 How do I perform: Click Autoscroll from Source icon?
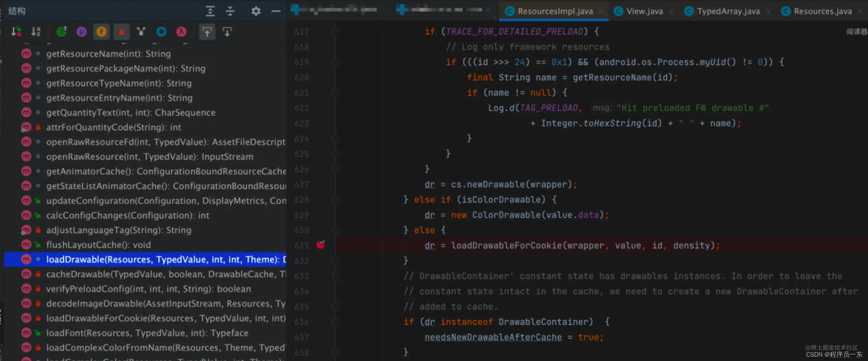[227, 32]
